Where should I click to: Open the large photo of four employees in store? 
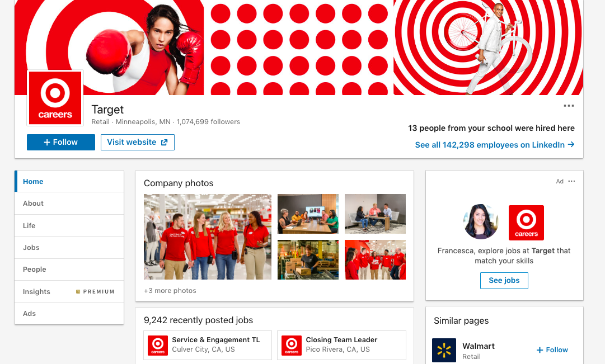(208, 237)
